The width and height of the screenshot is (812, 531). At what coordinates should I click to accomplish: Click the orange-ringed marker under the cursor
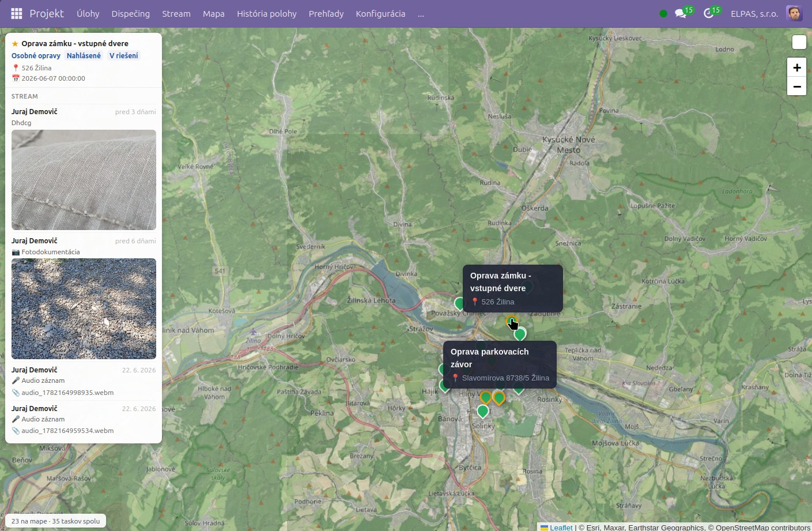pos(511,322)
